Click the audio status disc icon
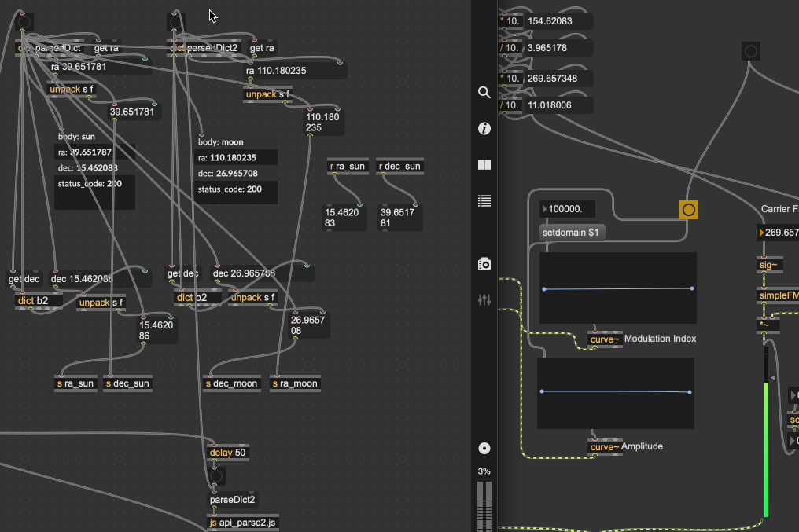 pyautogui.click(x=484, y=448)
